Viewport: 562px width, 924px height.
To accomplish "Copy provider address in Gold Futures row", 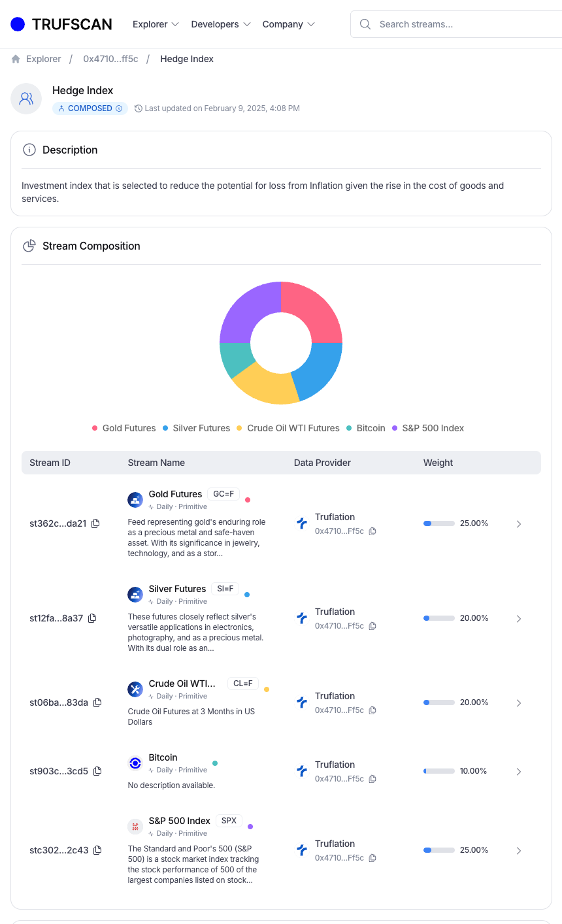I will pyautogui.click(x=372, y=531).
